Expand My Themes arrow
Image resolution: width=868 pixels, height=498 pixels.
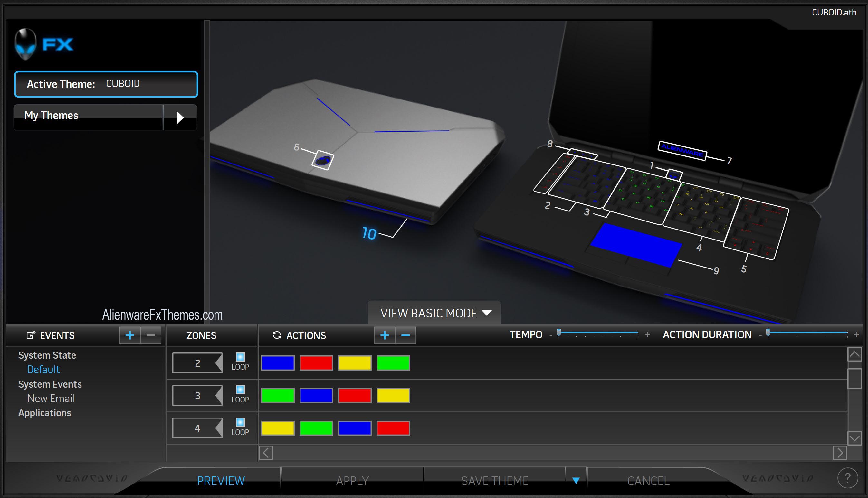tap(180, 118)
